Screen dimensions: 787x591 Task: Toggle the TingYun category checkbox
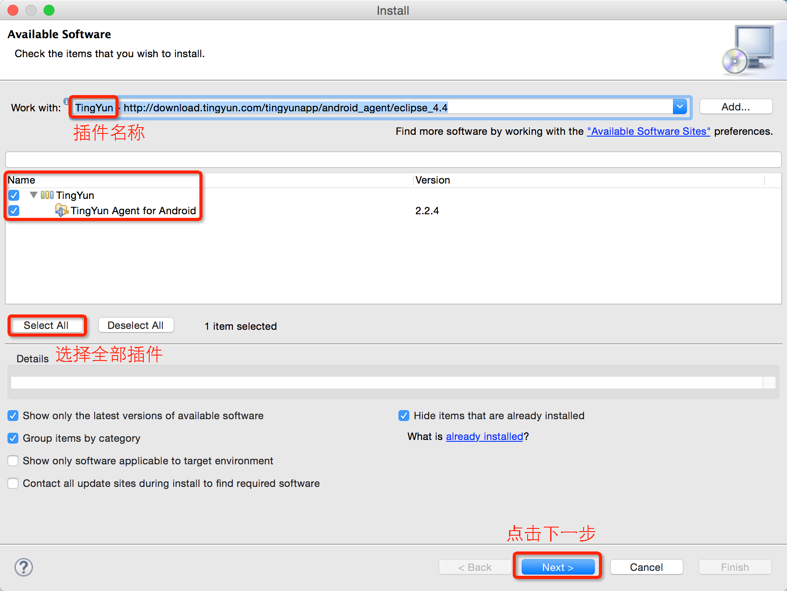(14, 195)
